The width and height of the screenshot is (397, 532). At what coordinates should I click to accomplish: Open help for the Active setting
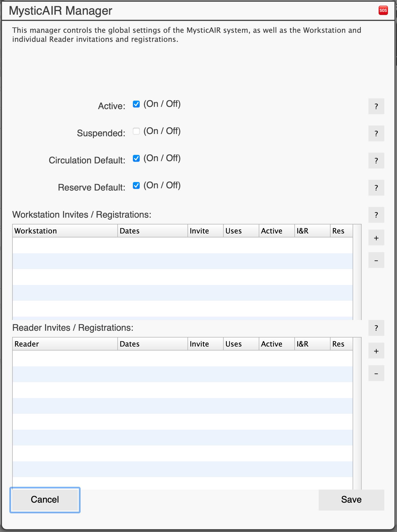pyautogui.click(x=376, y=106)
